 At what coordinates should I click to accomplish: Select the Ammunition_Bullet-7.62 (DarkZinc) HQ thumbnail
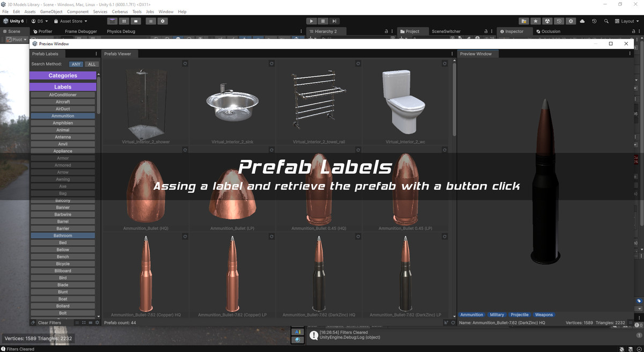319,274
